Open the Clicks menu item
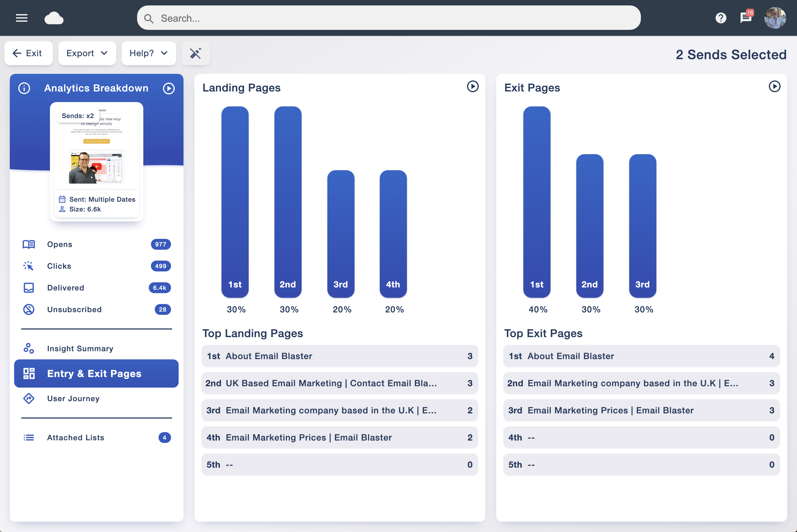Screen dimensions: 797x532 tap(96, 266)
